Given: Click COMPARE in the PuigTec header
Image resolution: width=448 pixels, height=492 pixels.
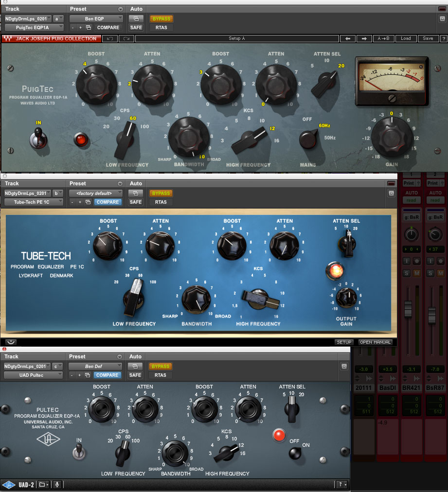Looking at the screenshot, I should (108, 28).
